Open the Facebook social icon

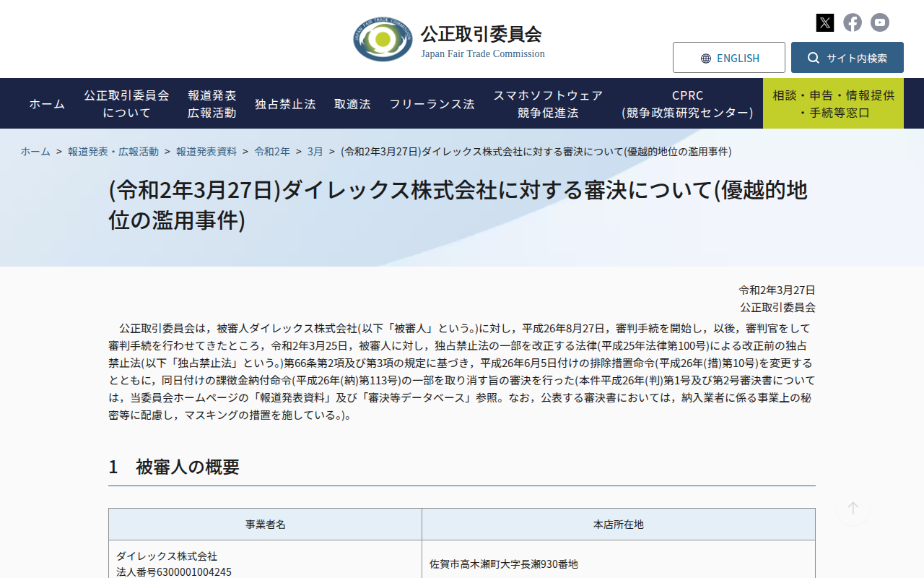click(x=853, y=22)
